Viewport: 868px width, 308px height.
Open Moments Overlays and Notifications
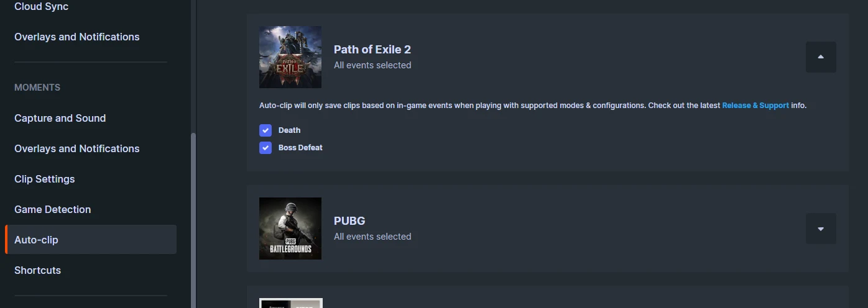click(77, 148)
